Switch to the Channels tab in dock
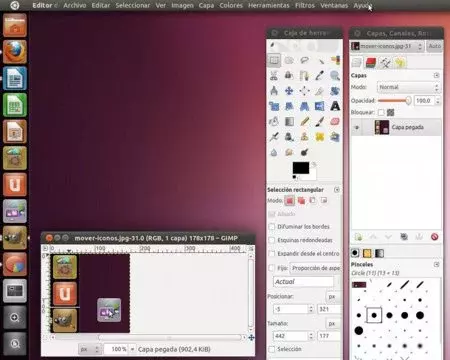Image resolution: width=450 pixels, height=360 pixels. tap(371, 62)
